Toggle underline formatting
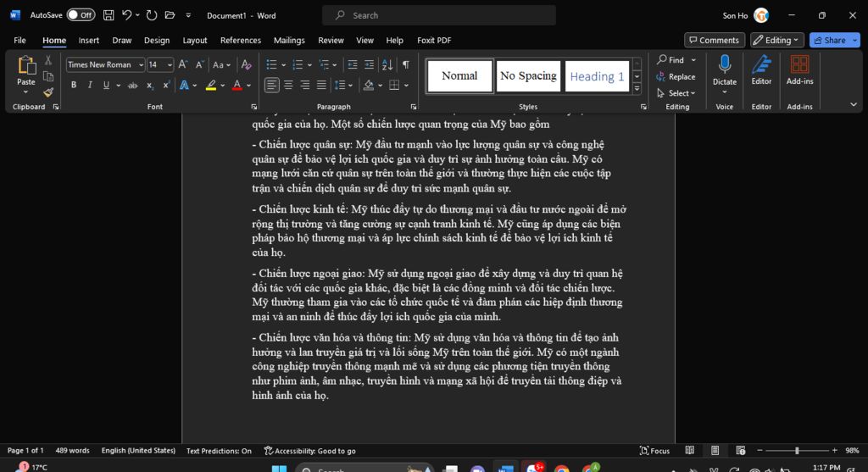This screenshot has height=472, width=868. [106, 86]
